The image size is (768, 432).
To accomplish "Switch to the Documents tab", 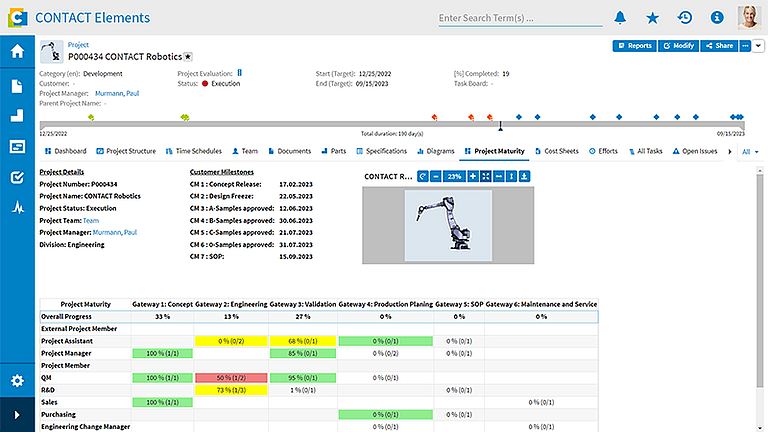I will tap(289, 151).
